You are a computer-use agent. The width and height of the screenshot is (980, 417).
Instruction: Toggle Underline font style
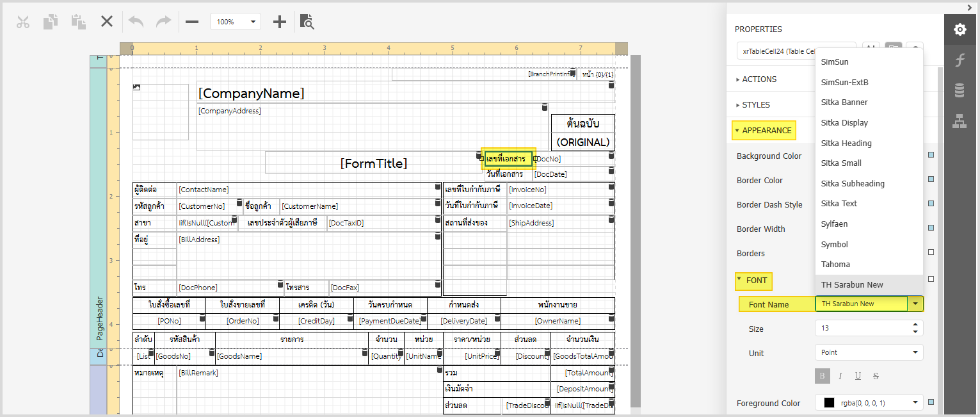(x=858, y=376)
